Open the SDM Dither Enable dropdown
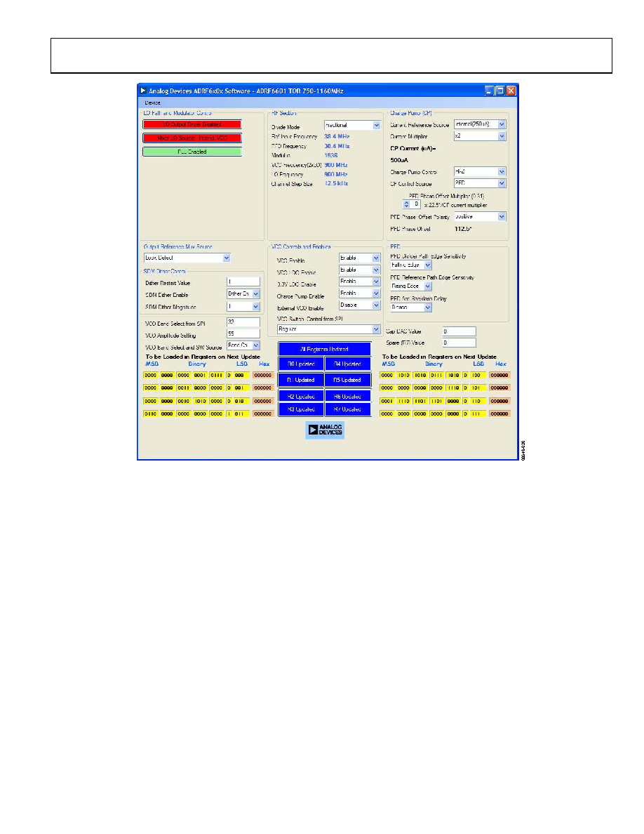 click(x=243, y=293)
